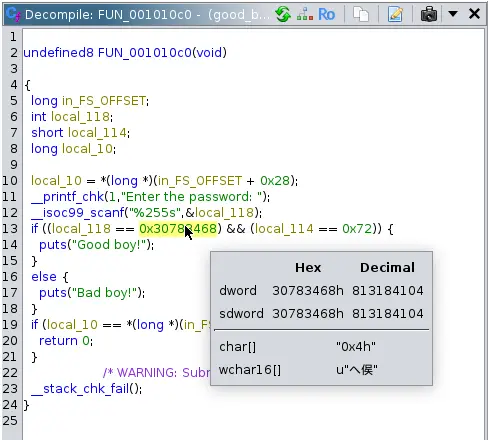
Task: Click the constant 0x72 in condition
Action: point(357,229)
